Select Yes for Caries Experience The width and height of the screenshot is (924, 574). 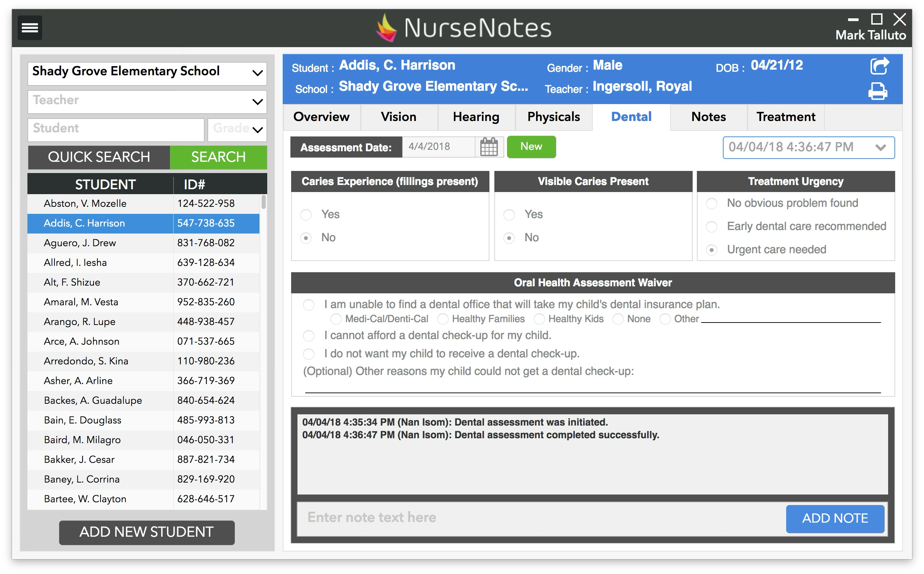click(x=306, y=215)
